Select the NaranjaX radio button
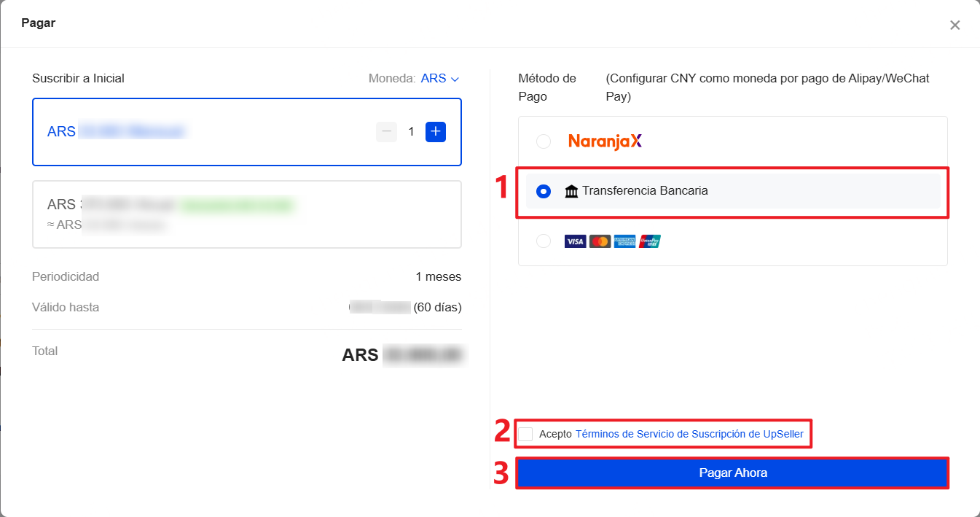Viewport: 980px width, 517px height. pos(544,141)
